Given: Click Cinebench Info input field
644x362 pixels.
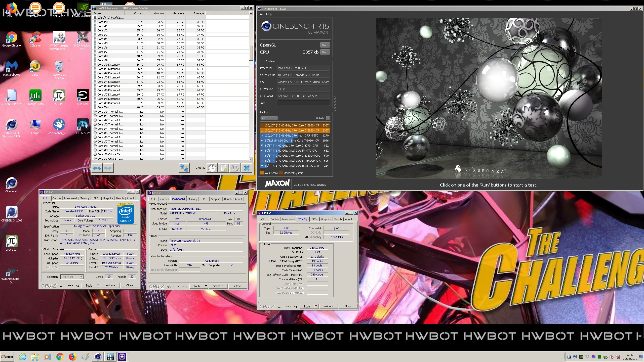Looking at the screenshot, I should click(303, 103).
